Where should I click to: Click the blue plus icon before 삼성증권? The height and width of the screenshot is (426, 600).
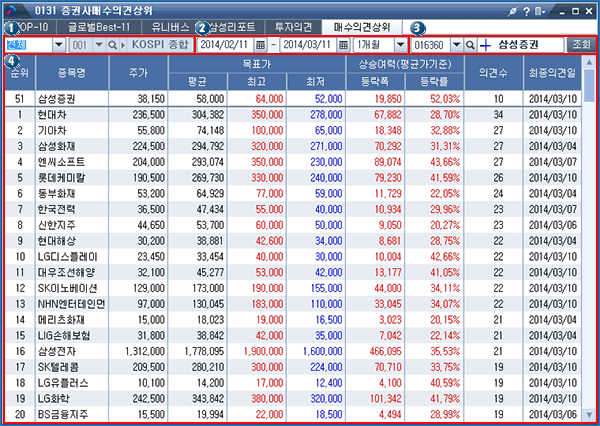coord(485,45)
